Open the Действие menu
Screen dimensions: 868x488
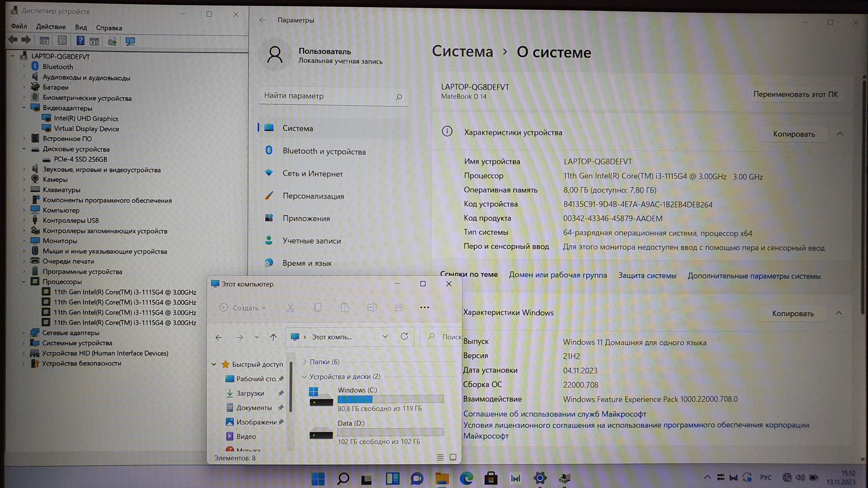(51, 27)
